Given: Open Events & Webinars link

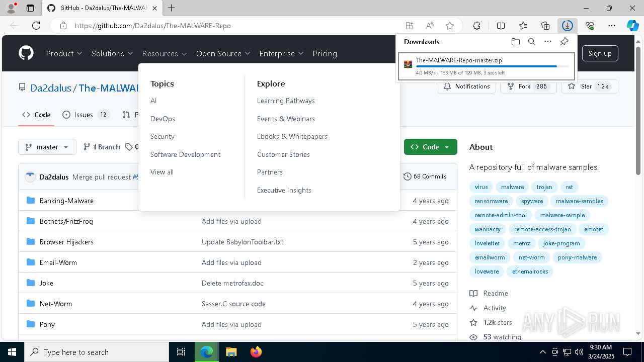Looking at the screenshot, I should [286, 119].
